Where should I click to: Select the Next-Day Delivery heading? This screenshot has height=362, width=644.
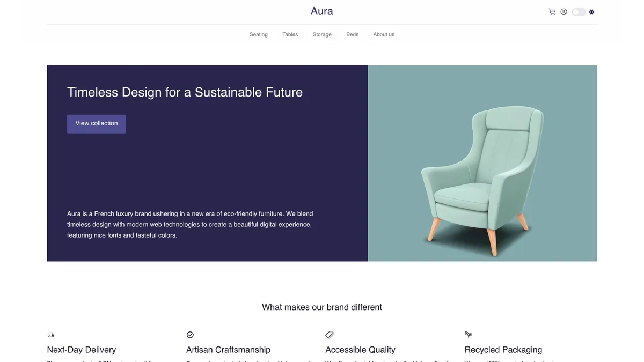(x=82, y=349)
